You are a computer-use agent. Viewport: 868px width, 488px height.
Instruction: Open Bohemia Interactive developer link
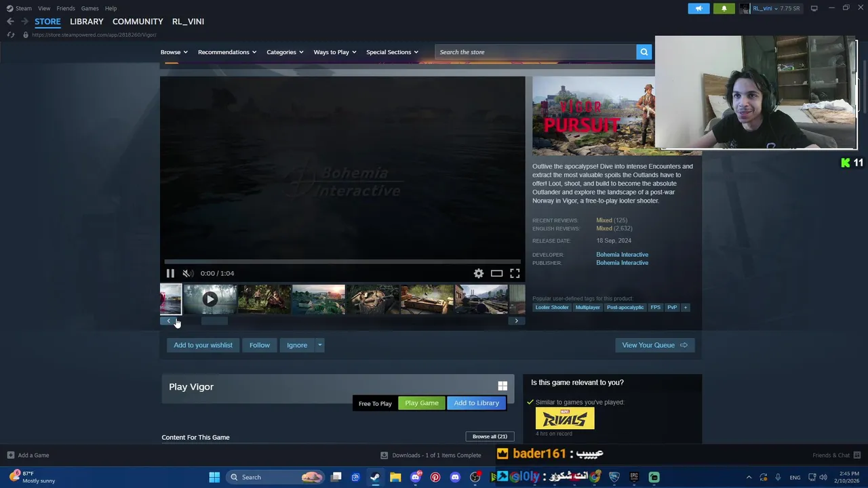622,255
